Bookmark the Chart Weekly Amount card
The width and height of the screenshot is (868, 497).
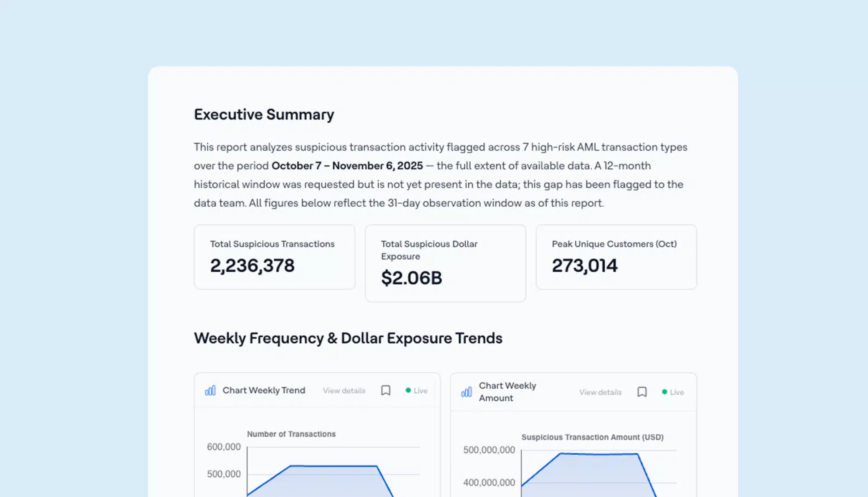point(642,392)
